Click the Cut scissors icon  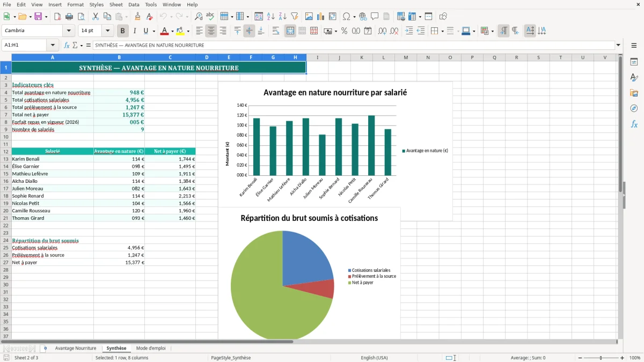[96, 17]
